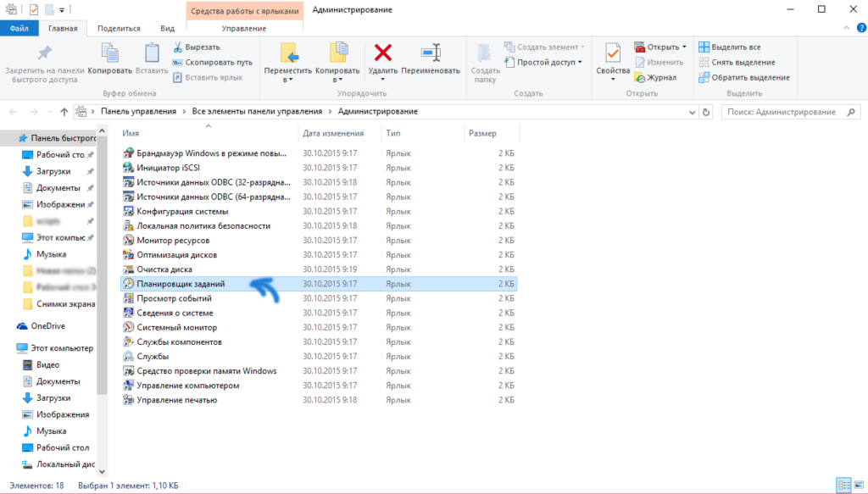Viewport: 868px width, 494px height.
Task: Collapse the ribbon chevron
Action: (x=847, y=28)
